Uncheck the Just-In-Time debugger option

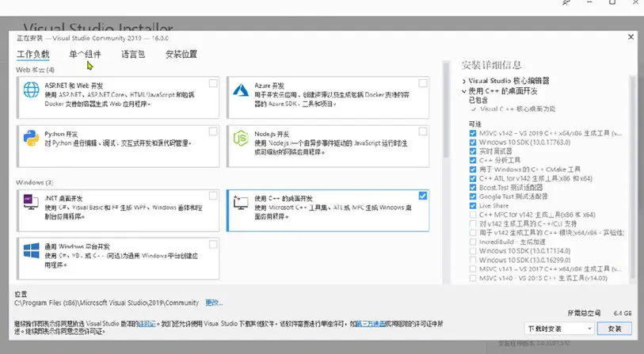pos(473,151)
